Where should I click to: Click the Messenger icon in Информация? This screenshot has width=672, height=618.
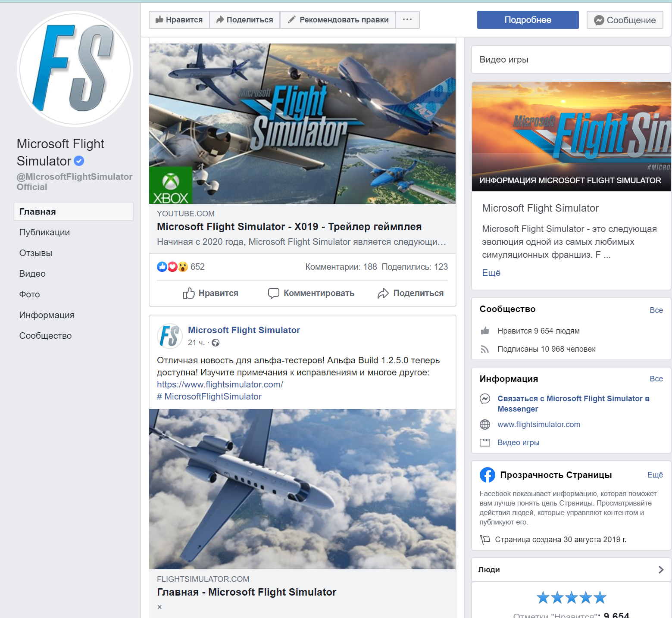(485, 399)
